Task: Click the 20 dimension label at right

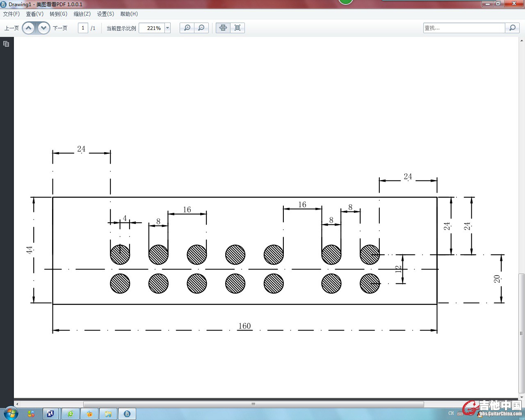Action: (497, 279)
